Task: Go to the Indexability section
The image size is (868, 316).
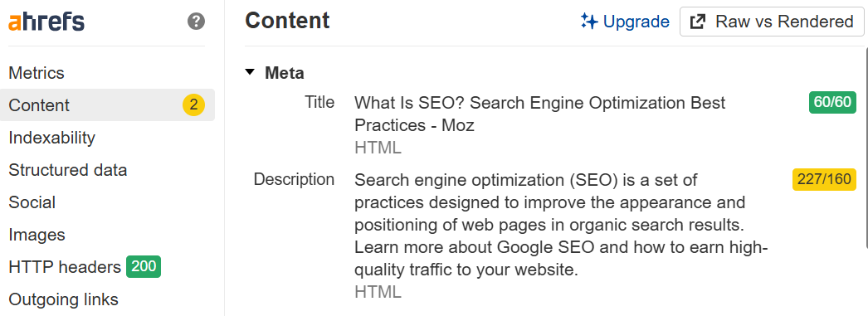Action: coord(52,137)
